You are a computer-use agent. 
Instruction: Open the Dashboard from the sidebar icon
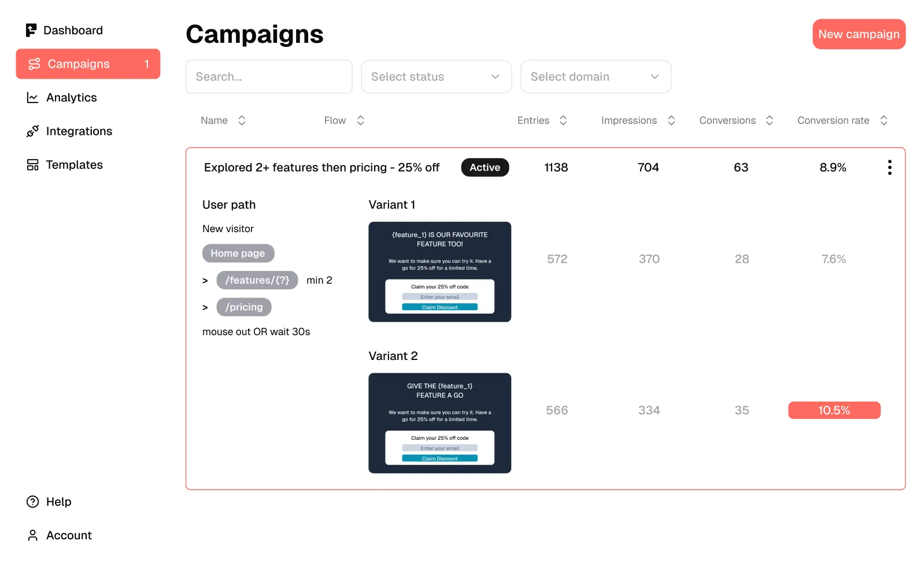coord(32,30)
